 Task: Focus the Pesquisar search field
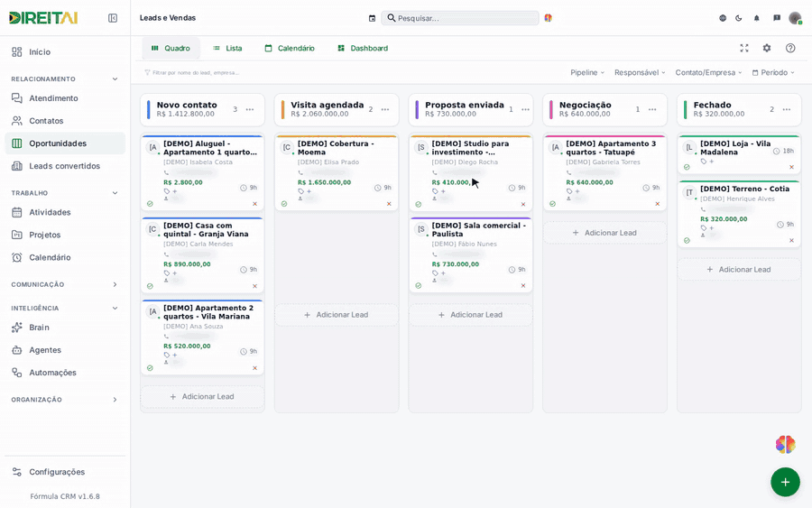click(460, 18)
